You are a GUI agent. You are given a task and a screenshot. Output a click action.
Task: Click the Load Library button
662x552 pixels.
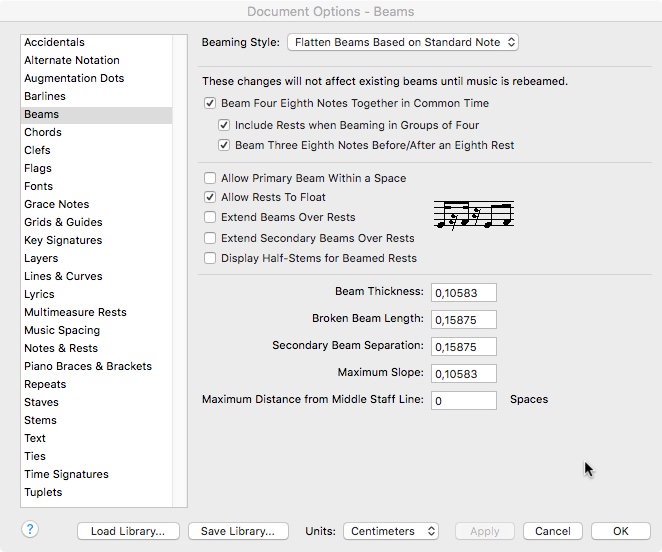[x=128, y=531]
